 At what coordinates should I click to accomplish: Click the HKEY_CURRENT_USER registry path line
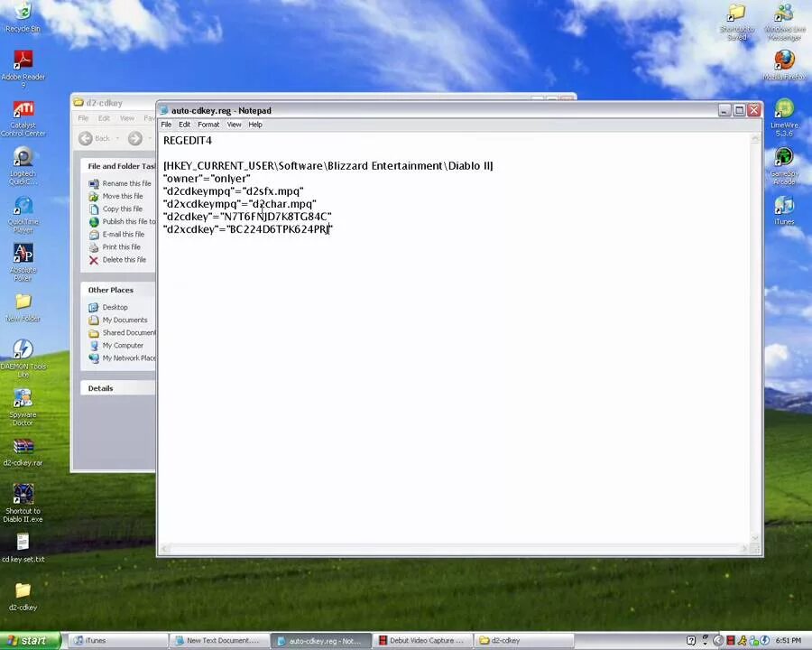click(328, 166)
